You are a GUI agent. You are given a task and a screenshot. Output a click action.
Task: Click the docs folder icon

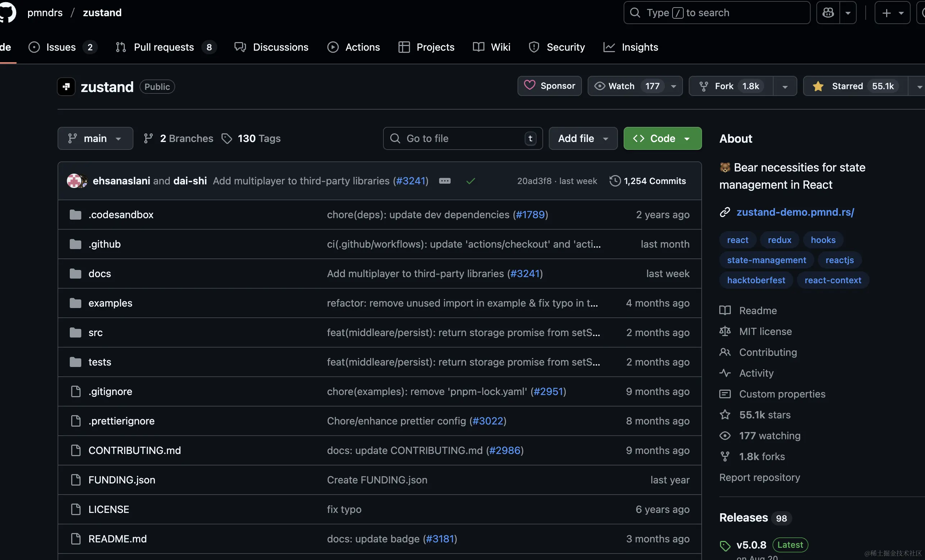(x=76, y=274)
